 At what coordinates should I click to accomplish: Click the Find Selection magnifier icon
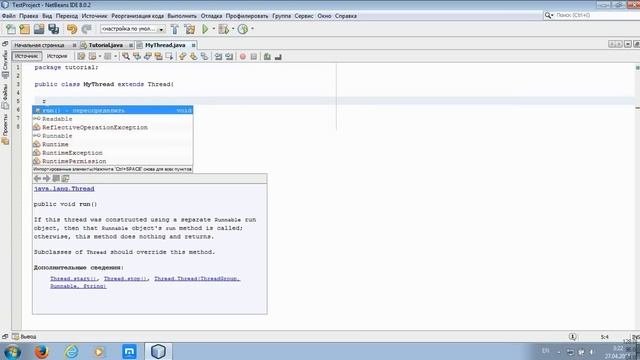tap(126, 57)
